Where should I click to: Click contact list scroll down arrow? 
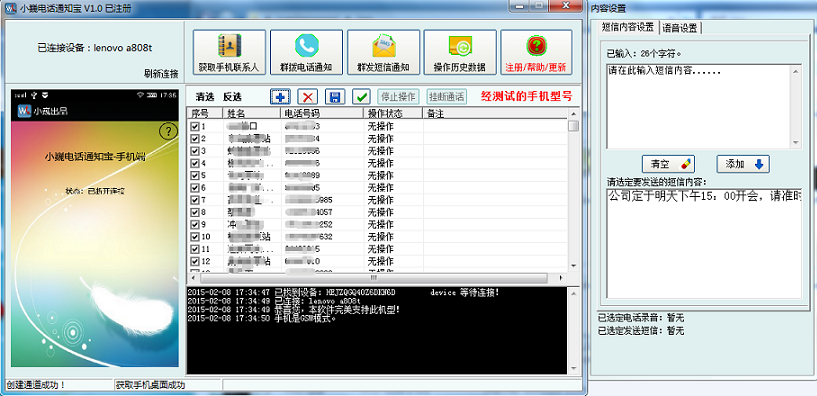573,265
